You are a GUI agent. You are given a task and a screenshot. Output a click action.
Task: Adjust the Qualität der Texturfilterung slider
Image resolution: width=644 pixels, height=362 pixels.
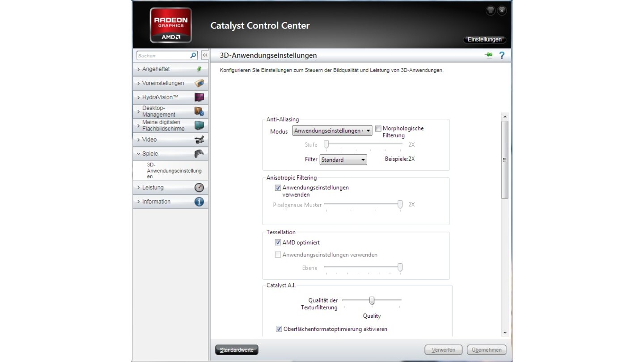tap(372, 300)
